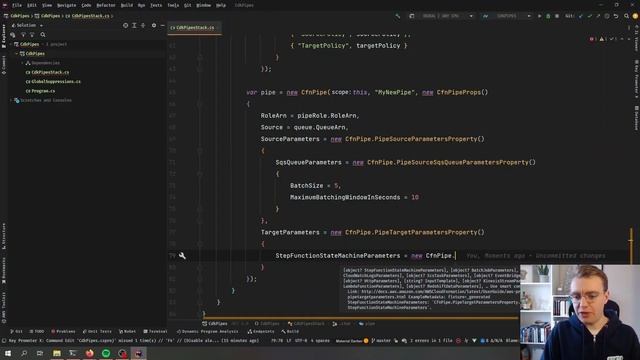Hide the Explorer panel with minus icon
Viewport: 640px width, 360px height.
click(162, 25)
